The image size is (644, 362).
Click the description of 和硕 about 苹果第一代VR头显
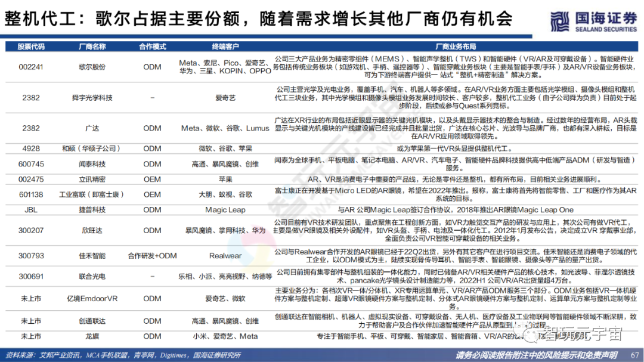(x=456, y=148)
